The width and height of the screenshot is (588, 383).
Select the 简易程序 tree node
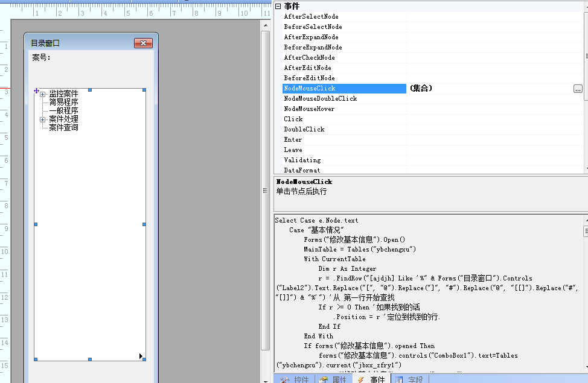pos(63,103)
